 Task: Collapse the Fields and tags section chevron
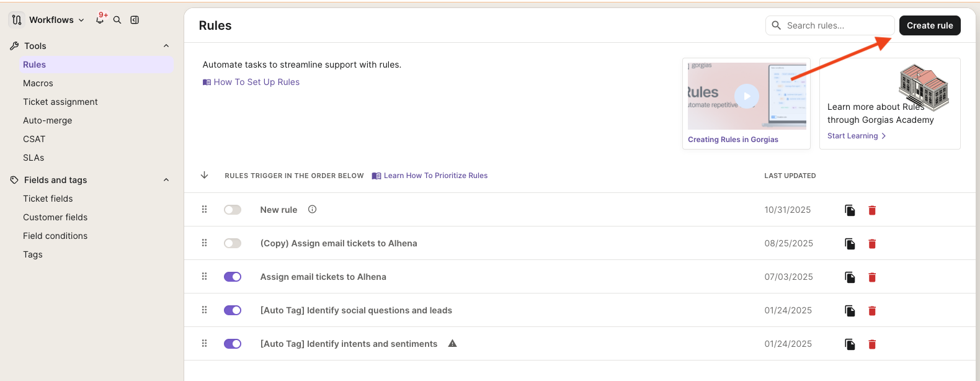click(x=166, y=180)
